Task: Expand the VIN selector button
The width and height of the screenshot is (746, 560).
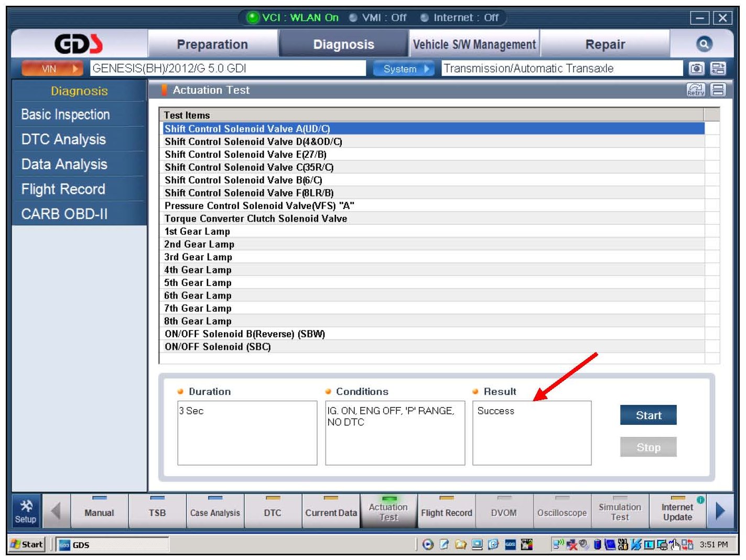Action: [x=52, y=69]
